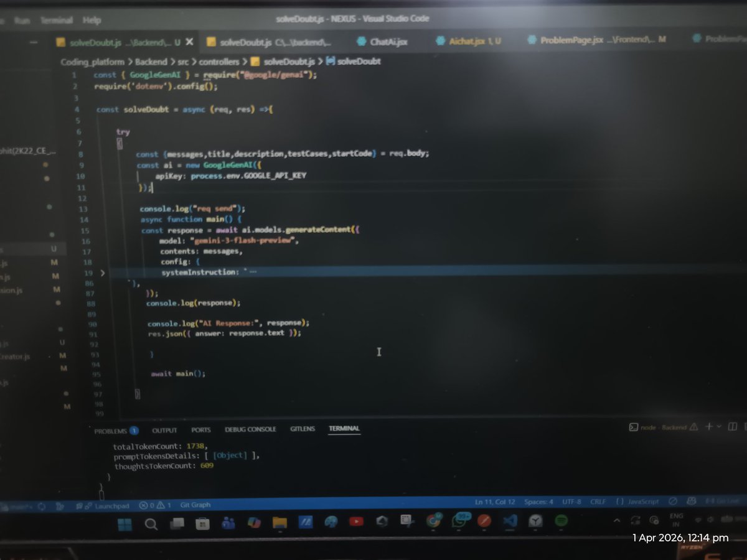Open the Run menu
Screen dimensions: 747x560
pos(22,20)
